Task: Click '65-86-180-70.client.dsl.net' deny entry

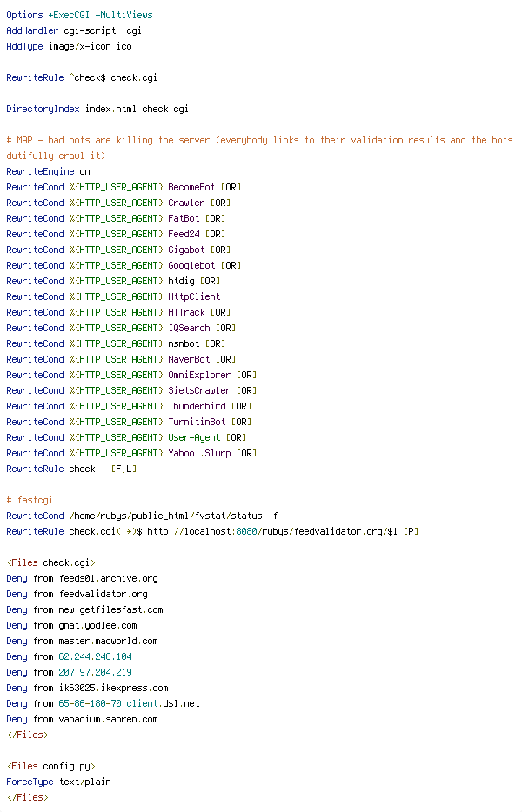Action: coord(129,704)
